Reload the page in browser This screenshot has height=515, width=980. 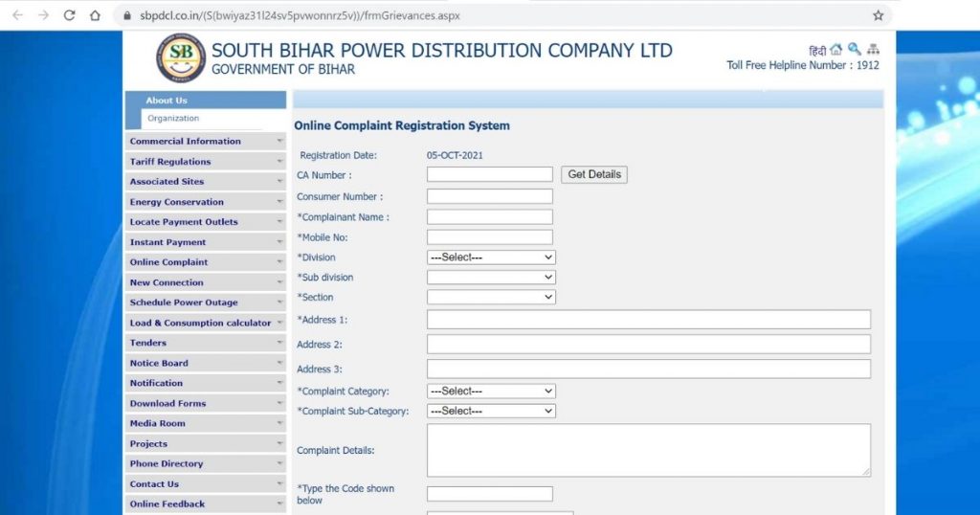[x=69, y=15]
